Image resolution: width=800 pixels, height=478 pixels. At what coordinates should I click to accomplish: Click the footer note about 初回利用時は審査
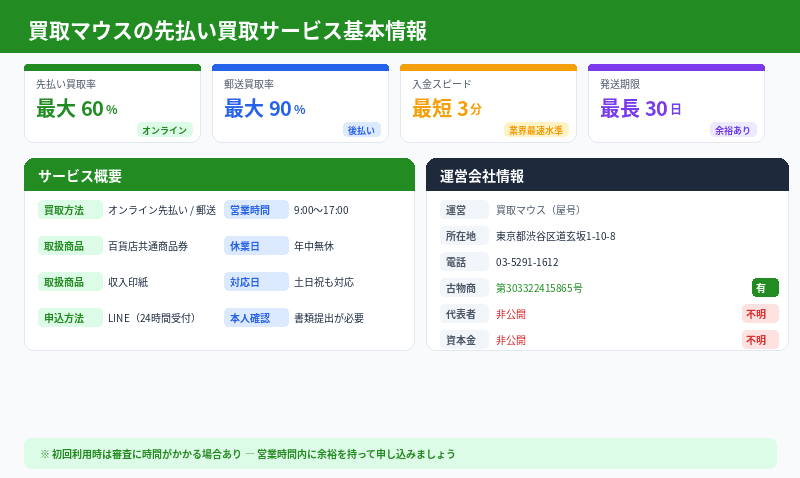pyautogui.click(x=401, y=454)
